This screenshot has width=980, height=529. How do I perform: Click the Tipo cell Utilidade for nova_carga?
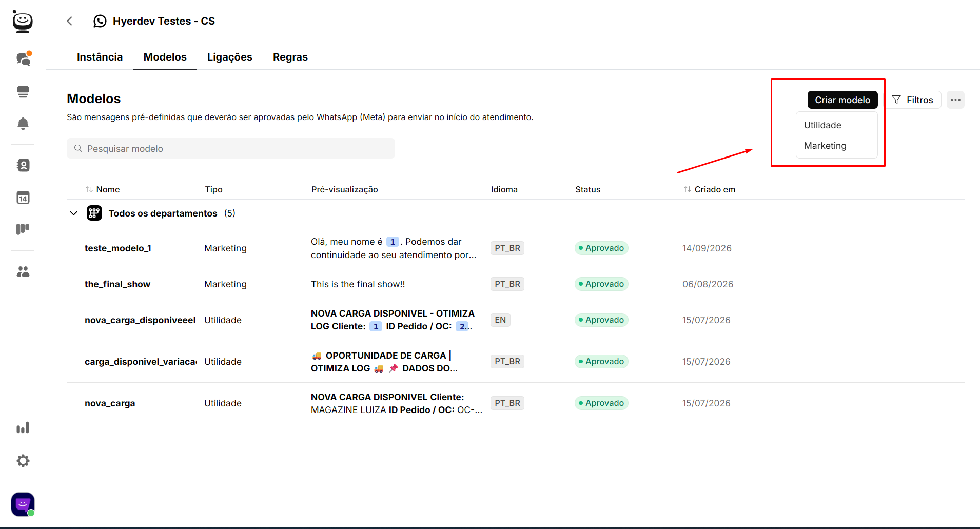[x=223, y=403]
